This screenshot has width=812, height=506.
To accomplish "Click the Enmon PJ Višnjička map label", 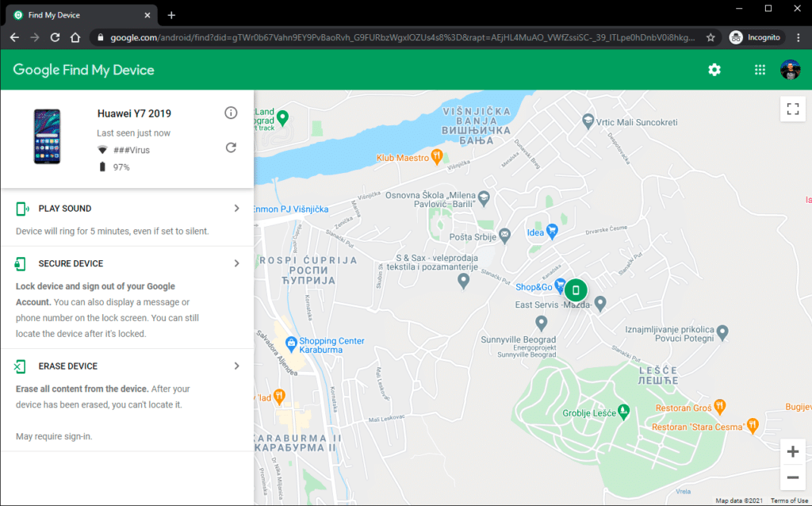I will pos(291,209).
